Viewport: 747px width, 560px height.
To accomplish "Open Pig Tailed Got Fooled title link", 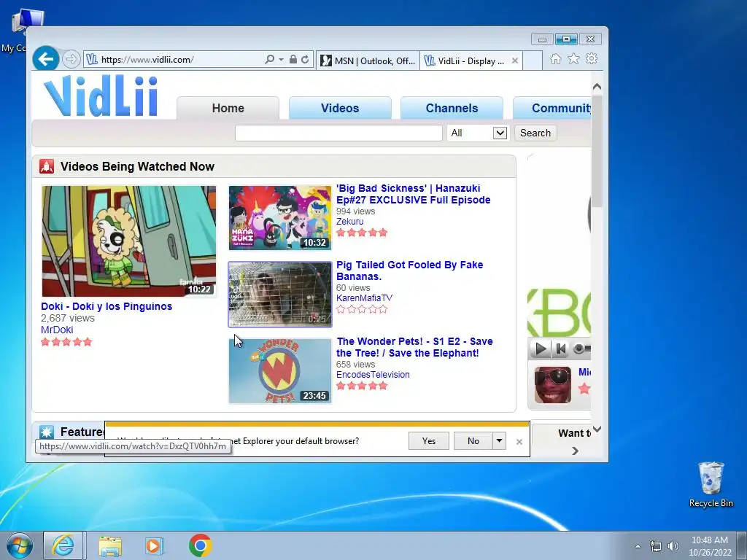I will [410, 271].
